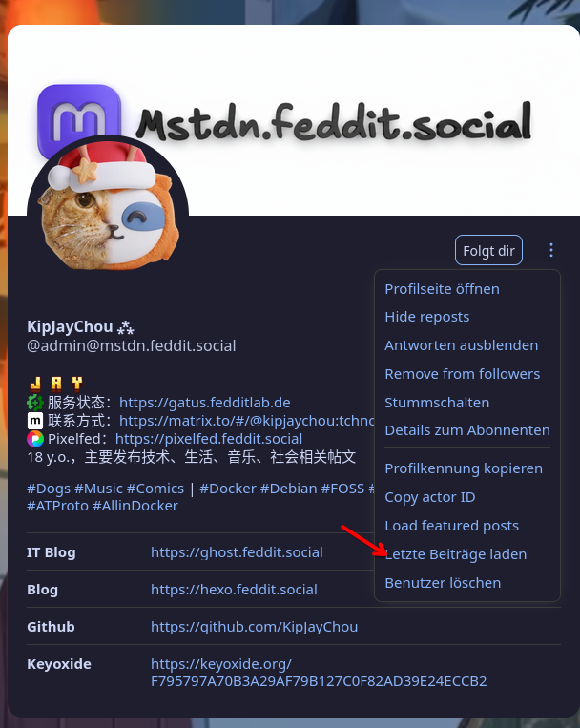Open the github.com/KipJayChou link

pos(254,627)
